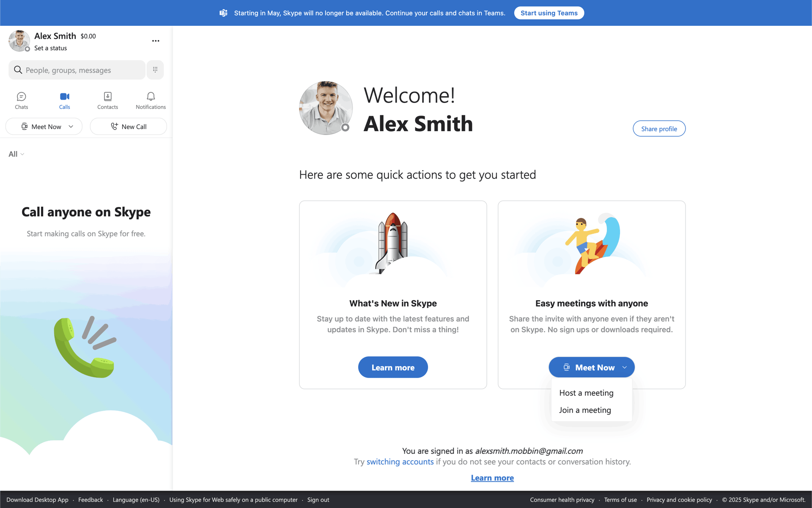
Task: Choose Host a meeting
Action: (586, 393)
